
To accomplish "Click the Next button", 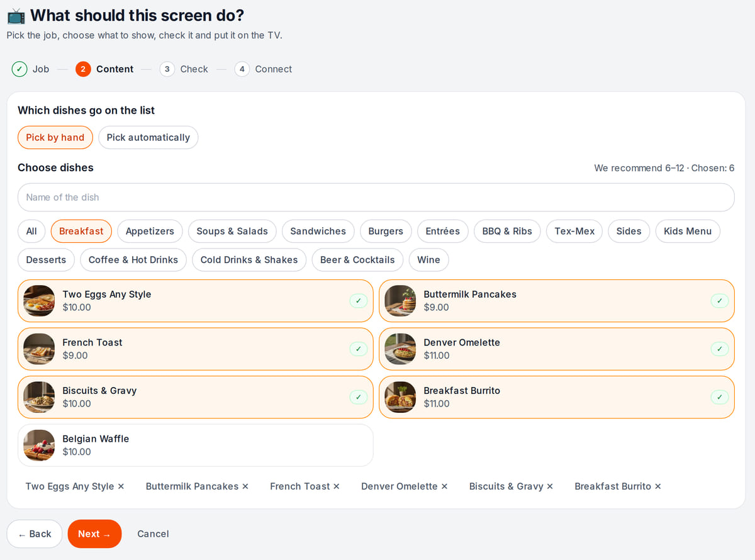I will click(94, 534).
